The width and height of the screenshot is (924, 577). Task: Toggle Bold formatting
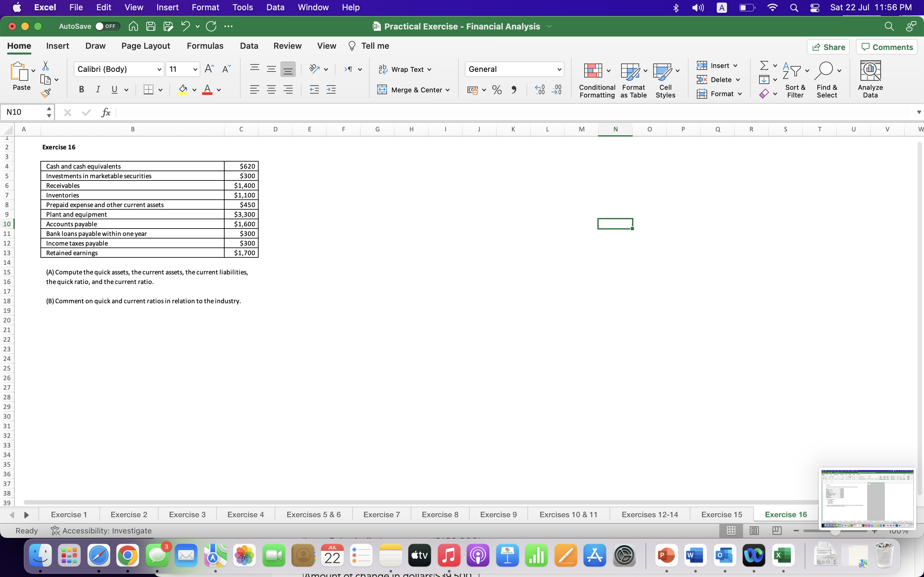click(81, 90)
